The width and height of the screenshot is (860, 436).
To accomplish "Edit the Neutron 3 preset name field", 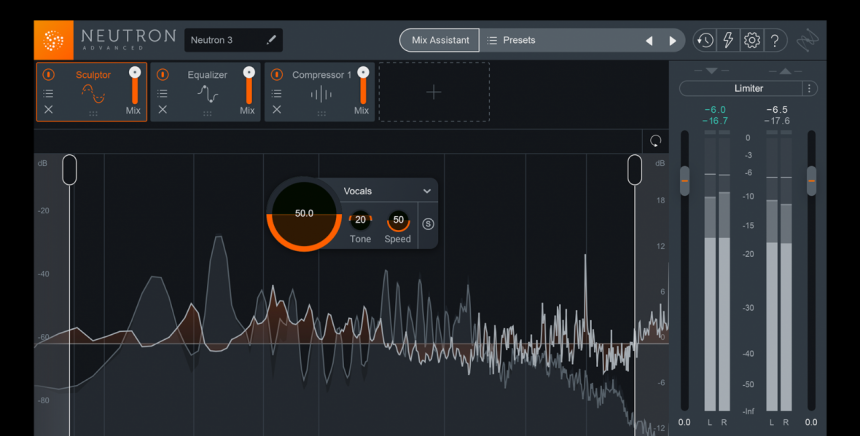I will click(234, 40).
